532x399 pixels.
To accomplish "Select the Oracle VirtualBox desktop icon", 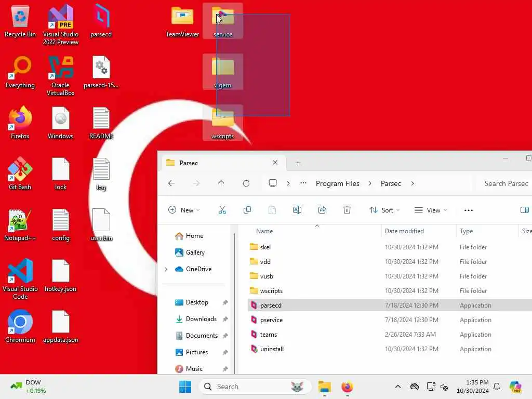I will (61, 76).
